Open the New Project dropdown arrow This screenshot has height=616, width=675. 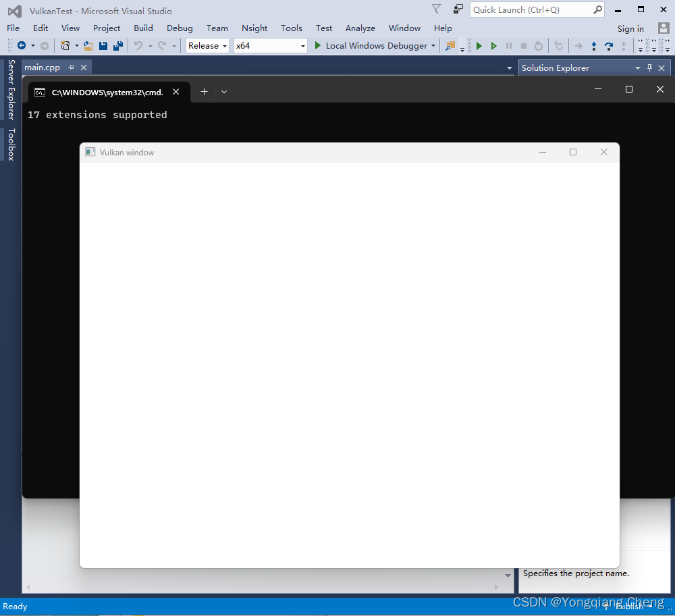click(77, 46)
